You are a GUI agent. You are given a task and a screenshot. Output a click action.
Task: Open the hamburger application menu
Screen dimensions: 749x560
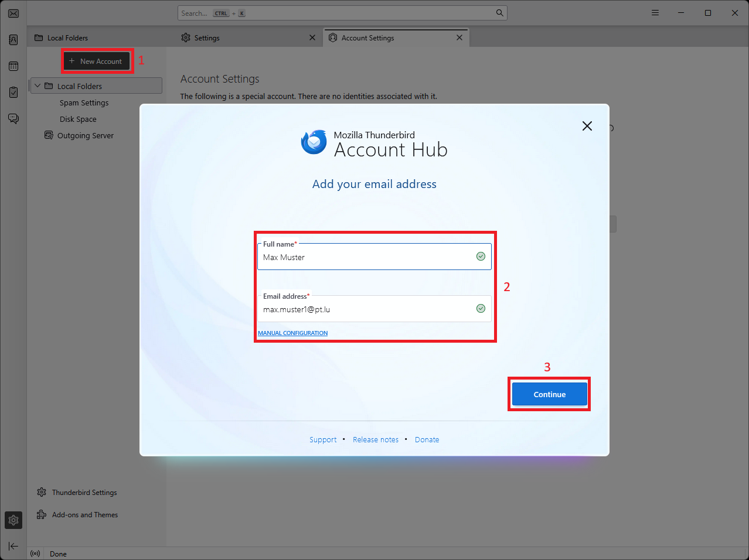click(655, 13)
